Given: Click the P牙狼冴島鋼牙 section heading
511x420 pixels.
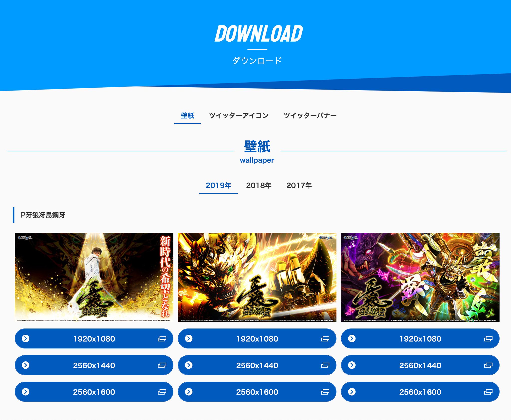Looking at the screenshot, I should (x=43, y=215).
